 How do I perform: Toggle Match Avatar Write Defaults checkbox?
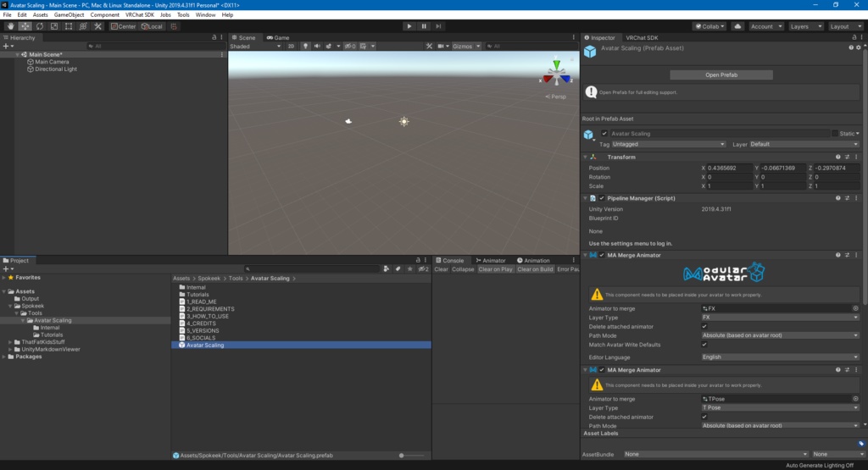pos(704,345)
